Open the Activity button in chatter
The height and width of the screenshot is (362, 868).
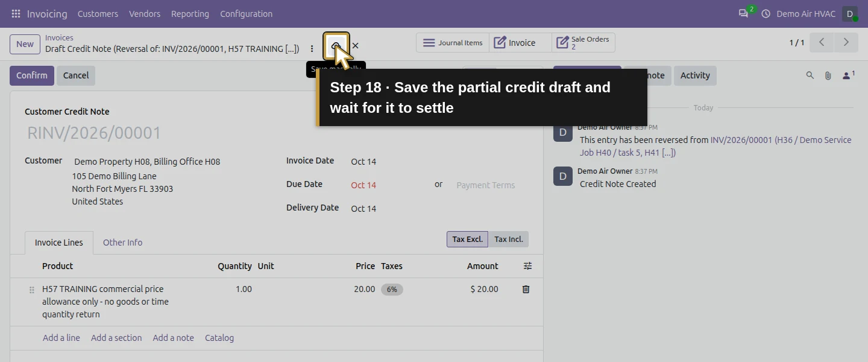(x=695, y=75)
